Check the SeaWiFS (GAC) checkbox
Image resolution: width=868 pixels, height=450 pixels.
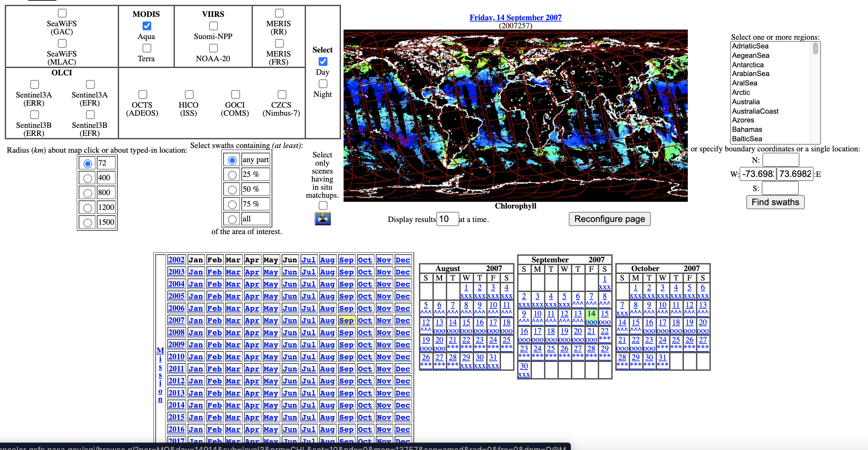(x=62, y=13)
